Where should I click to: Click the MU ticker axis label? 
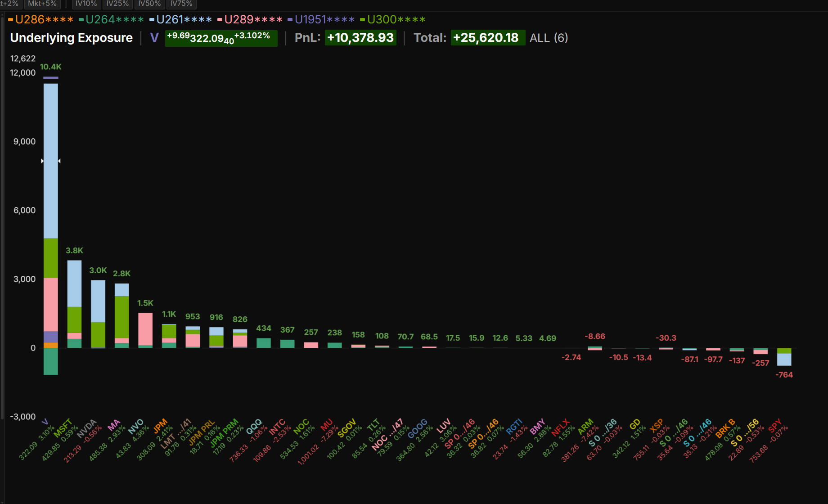(327, 425)
